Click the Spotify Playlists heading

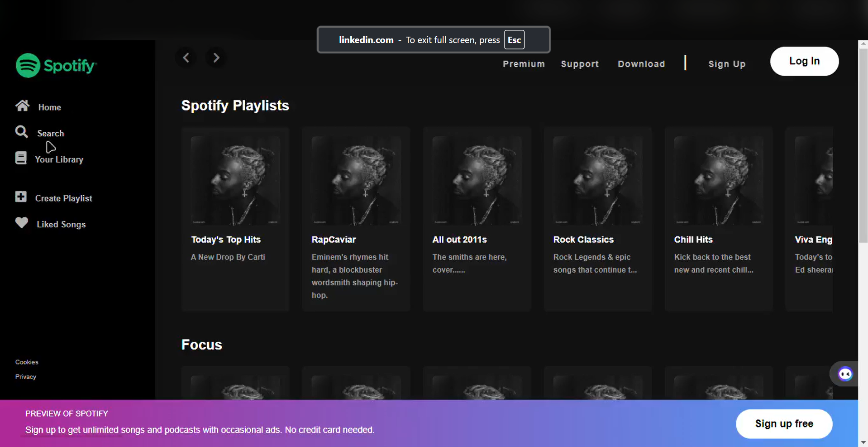pyautogui.click(x=235, y=106)
